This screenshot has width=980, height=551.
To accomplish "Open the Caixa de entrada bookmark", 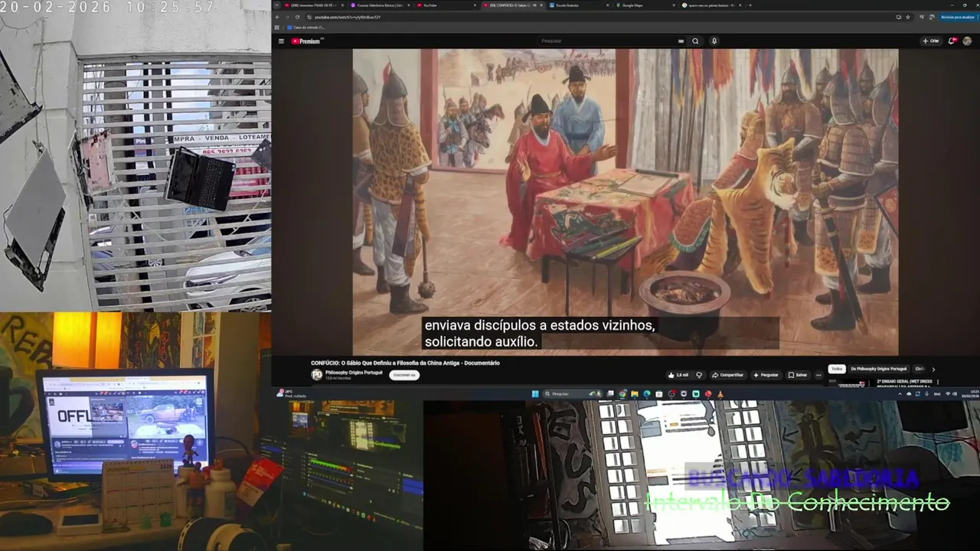I will pyautogui.click(x=305, y=27).
